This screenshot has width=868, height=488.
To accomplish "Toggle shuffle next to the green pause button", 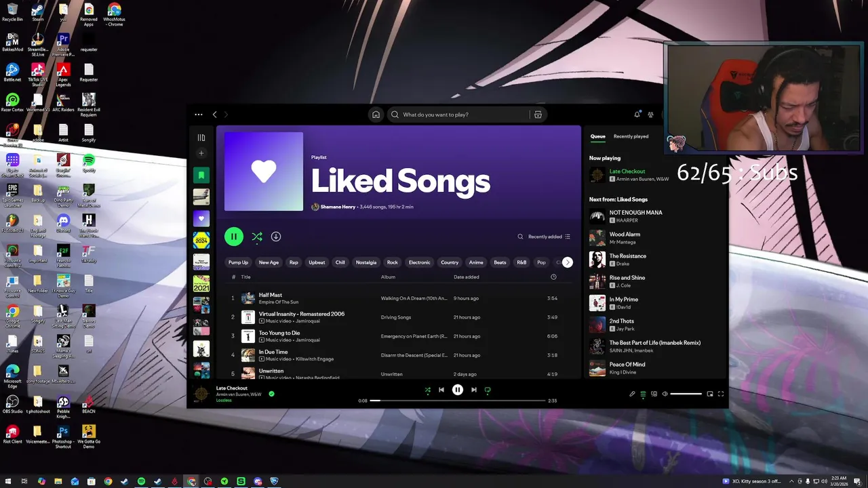I will (x=257, y=237).
